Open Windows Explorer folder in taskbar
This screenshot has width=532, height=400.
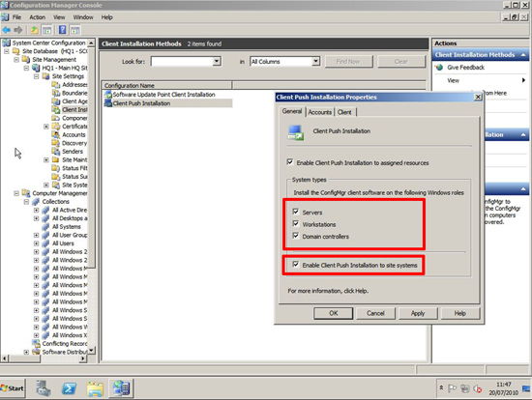[95, 388]
